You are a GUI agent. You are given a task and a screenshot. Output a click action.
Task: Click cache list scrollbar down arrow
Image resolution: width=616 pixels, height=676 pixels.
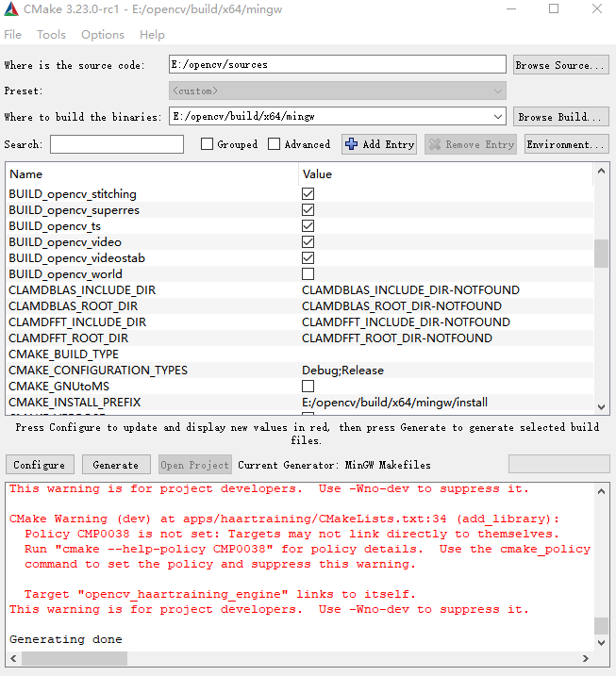point(601,406)
